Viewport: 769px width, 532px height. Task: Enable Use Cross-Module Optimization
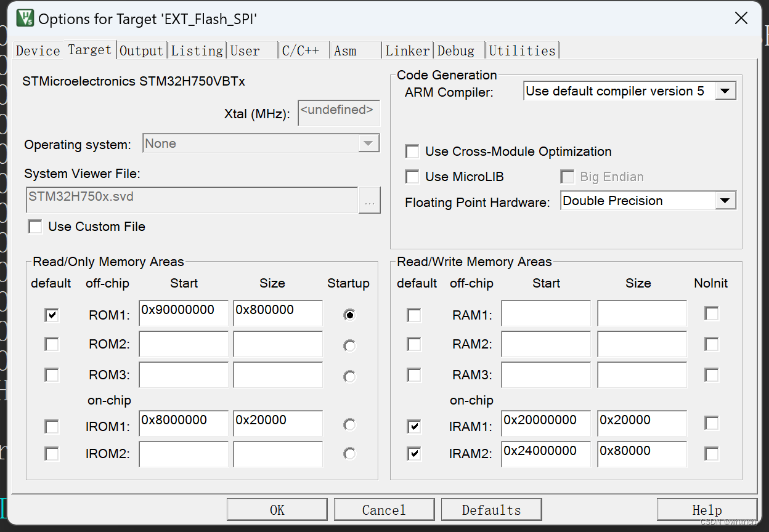pos(412,151)
